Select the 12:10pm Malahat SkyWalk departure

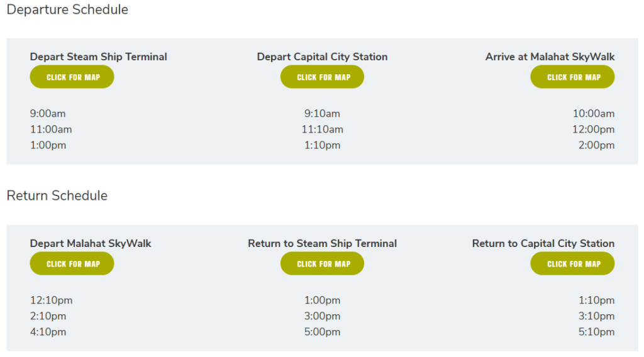pos(52,300)
